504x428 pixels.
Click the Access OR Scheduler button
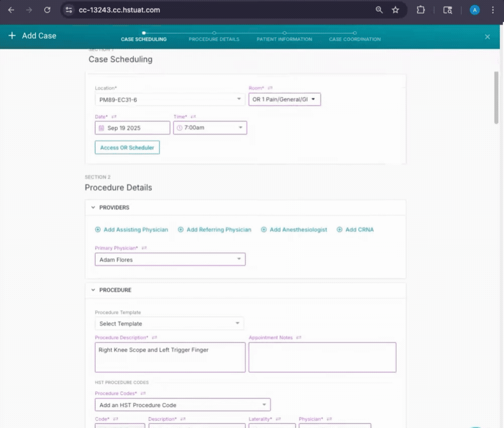(x=127, y=148)
